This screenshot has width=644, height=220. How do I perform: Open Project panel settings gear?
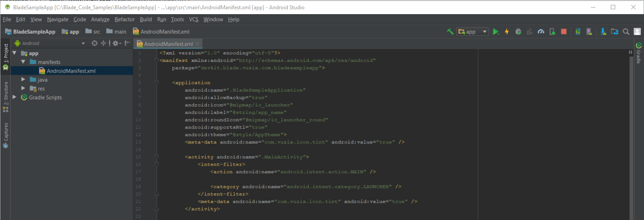coord(116,43)
